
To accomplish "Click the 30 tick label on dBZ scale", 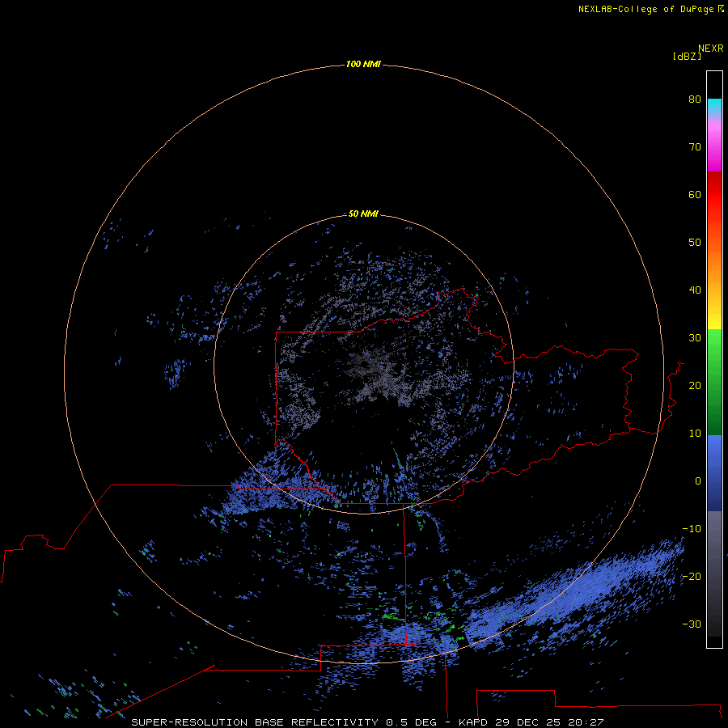I will point(695,338).
